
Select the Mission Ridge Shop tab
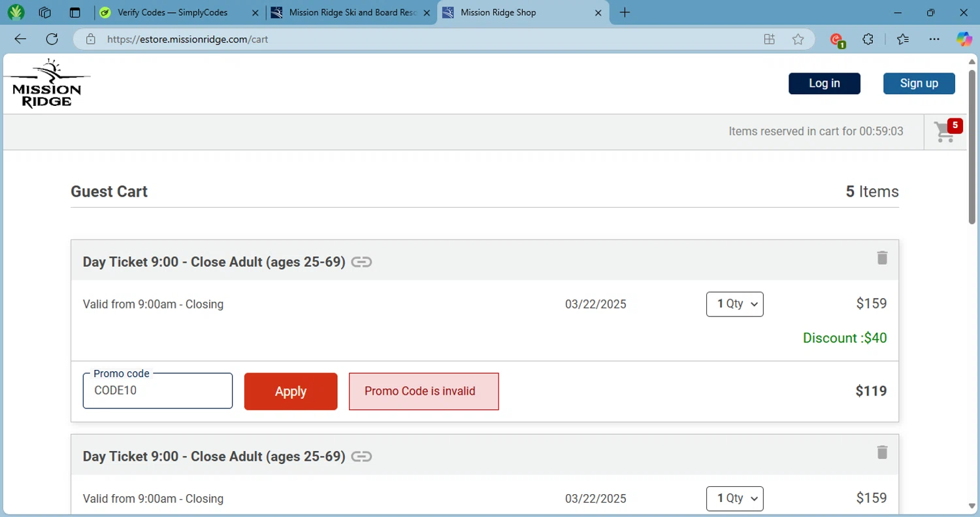click(x=523, y=12)
